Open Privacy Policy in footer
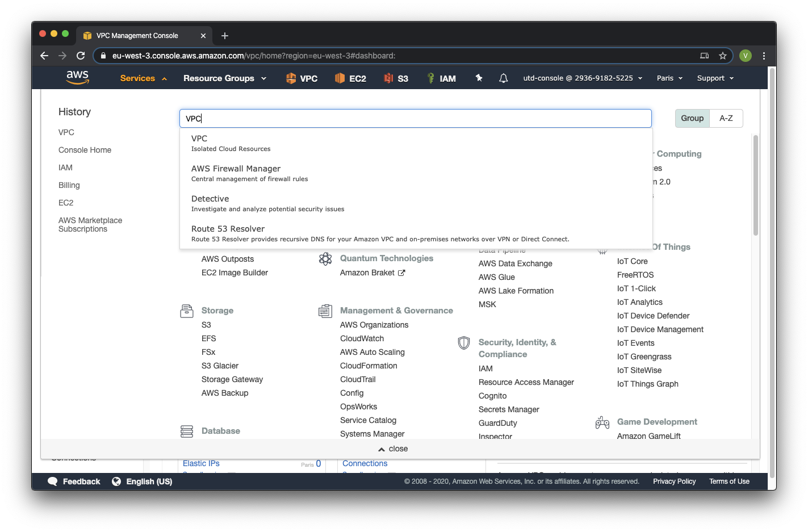This screenshot has width=808, height=532. (x=674, y=481)
